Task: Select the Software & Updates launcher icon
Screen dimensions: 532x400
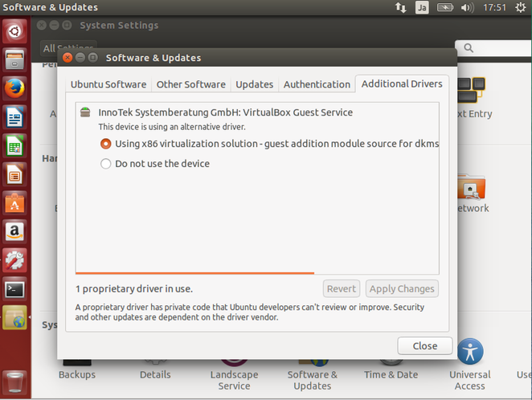Action: (14, 317)
